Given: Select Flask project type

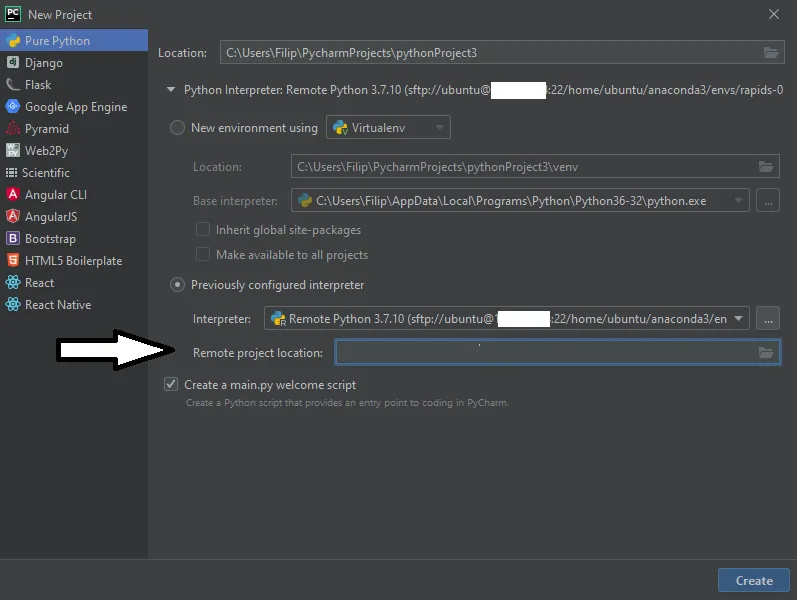Looking at the screenshot, I should pos(74,84).
